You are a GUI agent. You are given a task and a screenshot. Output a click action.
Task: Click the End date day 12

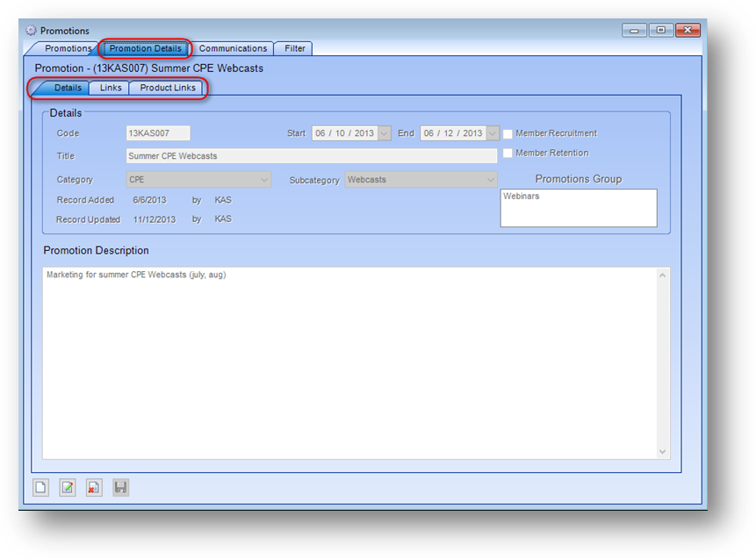tap(449, 133)
